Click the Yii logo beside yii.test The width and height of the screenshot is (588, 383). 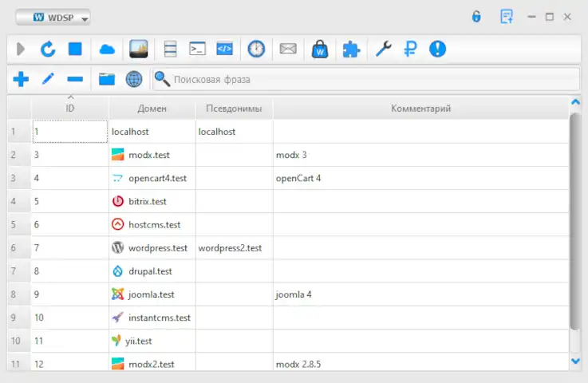116,341
